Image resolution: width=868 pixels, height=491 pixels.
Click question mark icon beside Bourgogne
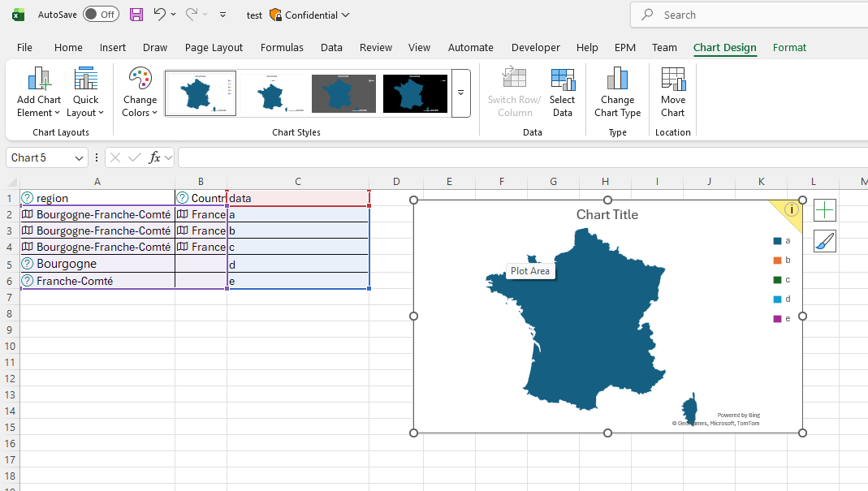pos(27,264)
